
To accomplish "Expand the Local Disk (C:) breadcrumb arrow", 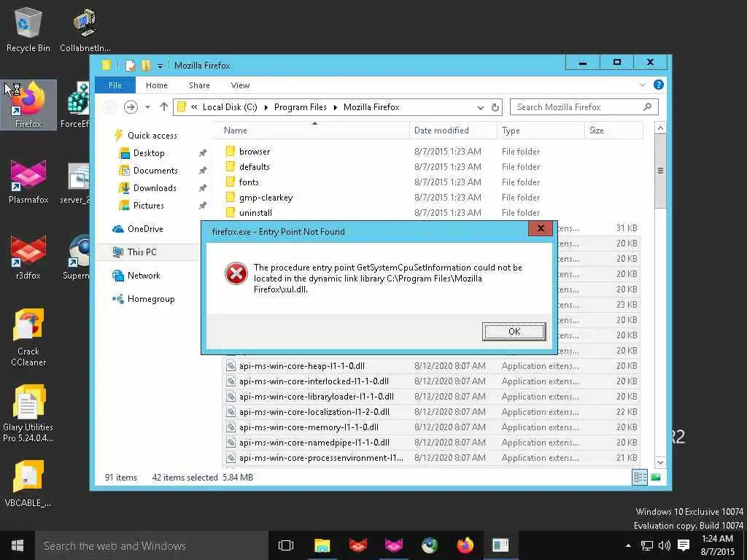I will click(x=266, y=107).
